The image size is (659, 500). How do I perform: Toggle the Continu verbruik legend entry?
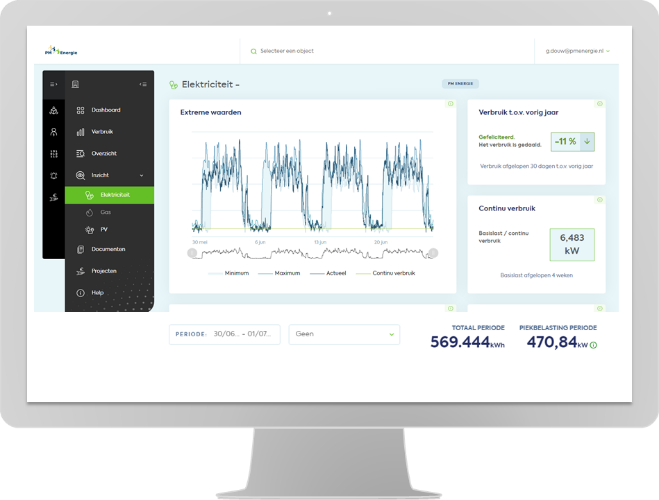(x=385, y=273)
